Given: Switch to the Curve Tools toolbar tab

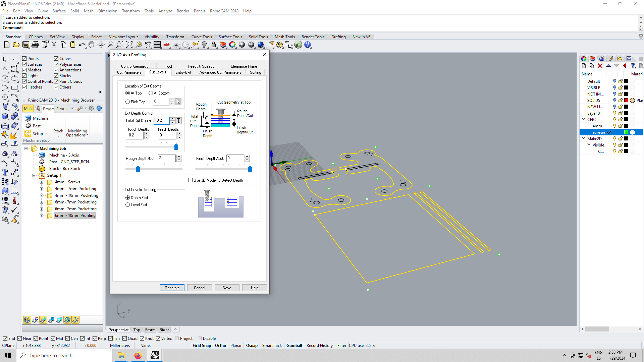Looking at the screenshot, I should coord(202,37).
